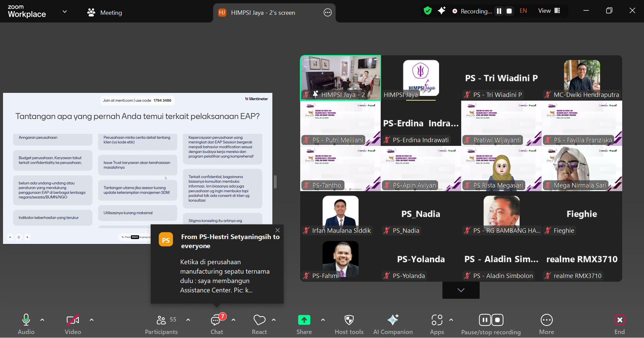The height and width of the screenshot is (338, 644).
Task: Launch AI Companion from toolbar
Action: [393, 324]
